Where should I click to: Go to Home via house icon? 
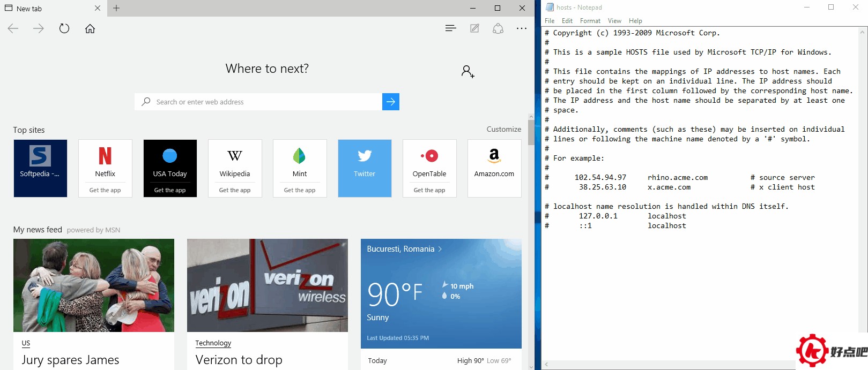(x=90, y=29)
